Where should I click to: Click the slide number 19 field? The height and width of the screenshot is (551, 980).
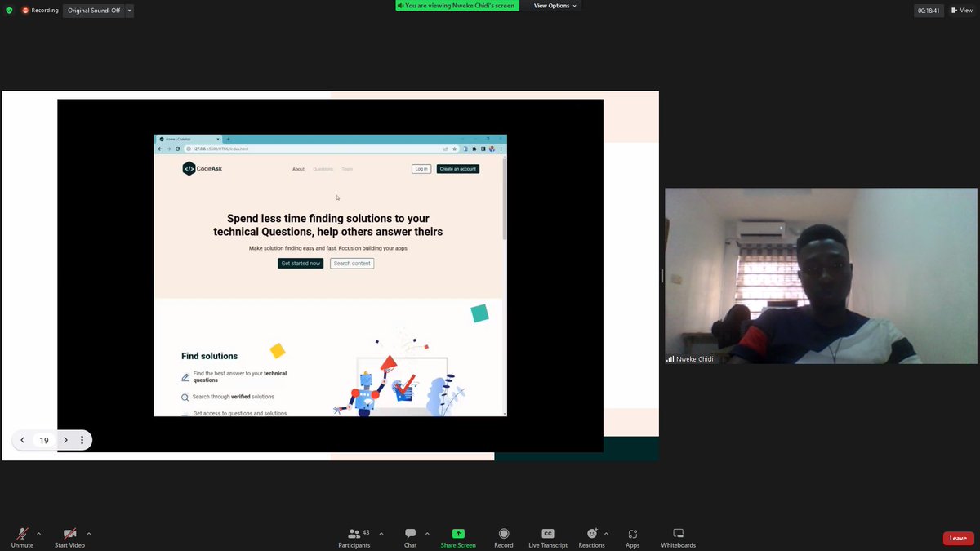tap(44, 440)
